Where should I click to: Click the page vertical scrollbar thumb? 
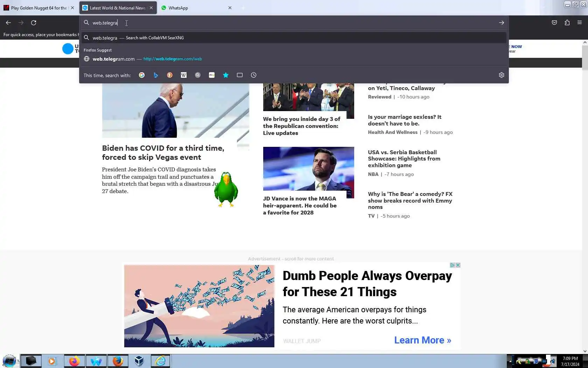pyautogui.click(x=585, y=57)
